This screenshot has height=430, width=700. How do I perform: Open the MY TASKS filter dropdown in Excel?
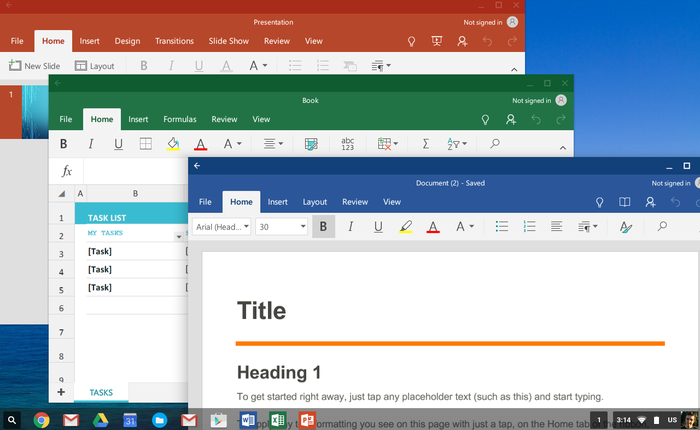tap(179, 236)
